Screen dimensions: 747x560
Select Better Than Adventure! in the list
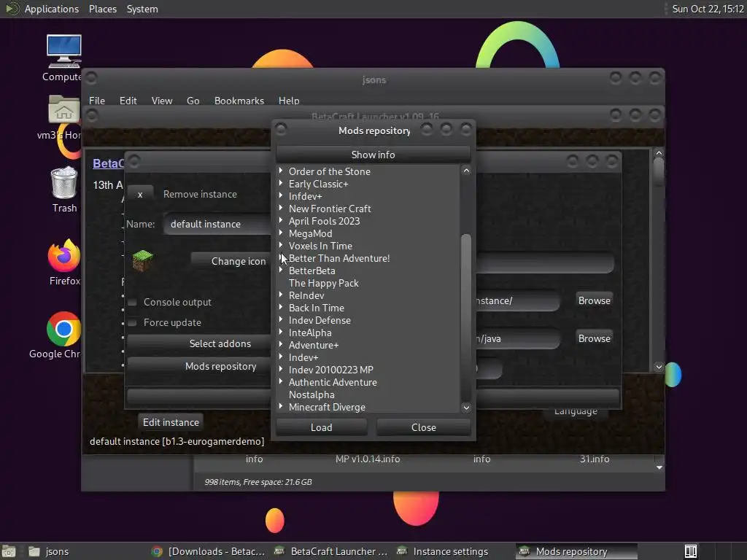(x=339, y=258)
